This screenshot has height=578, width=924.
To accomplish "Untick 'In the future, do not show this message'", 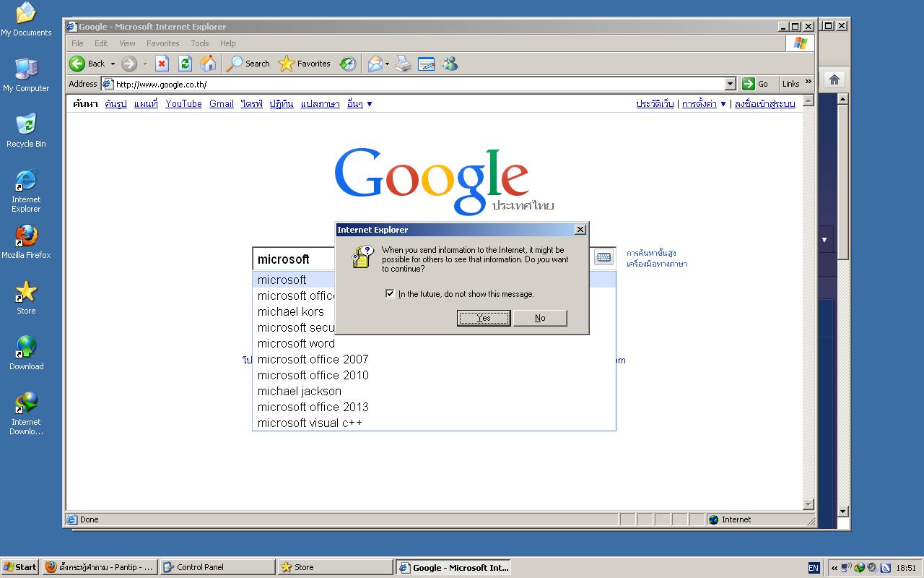I will coord(390,293).
